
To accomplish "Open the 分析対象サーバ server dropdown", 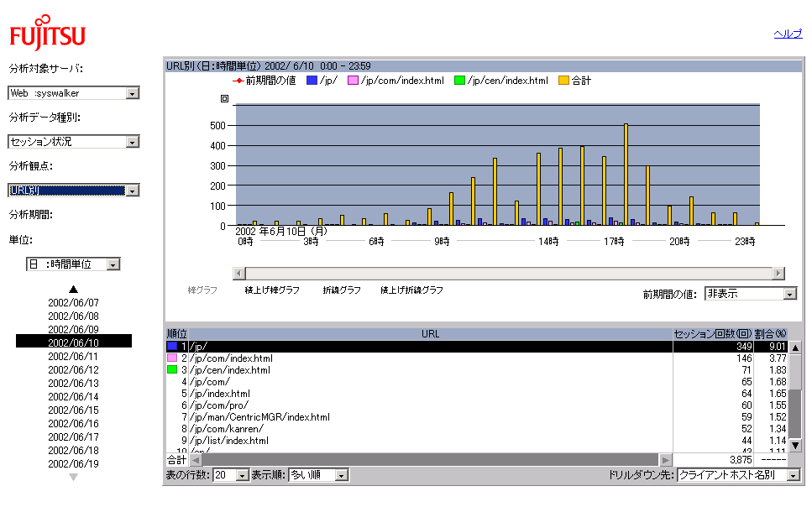I will point(74,93).
